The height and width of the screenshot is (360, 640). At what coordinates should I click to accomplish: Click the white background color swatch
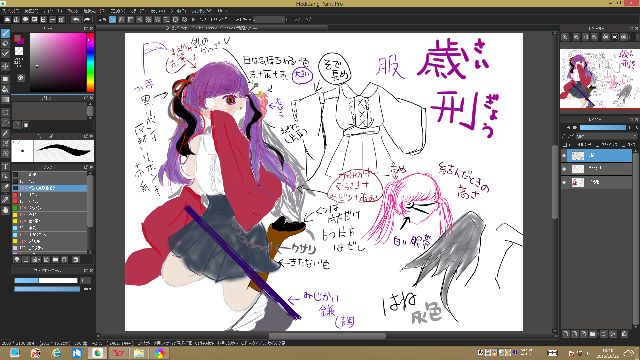coord(19,51)
